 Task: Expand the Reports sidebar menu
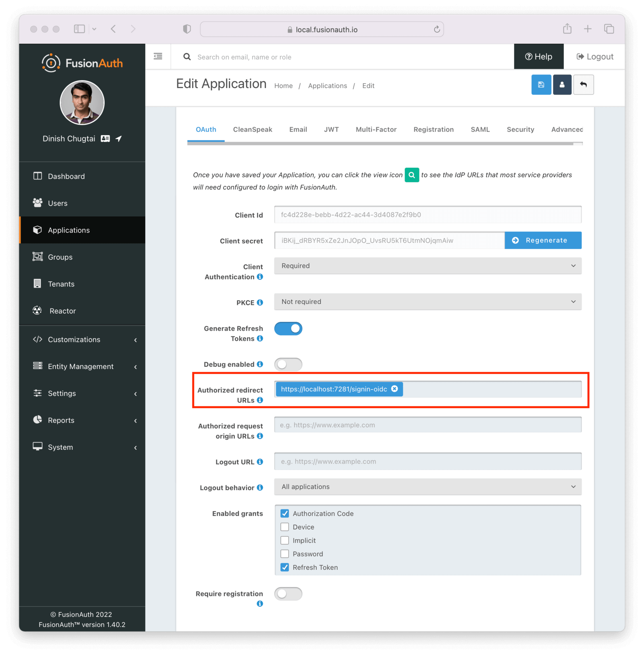82,420
